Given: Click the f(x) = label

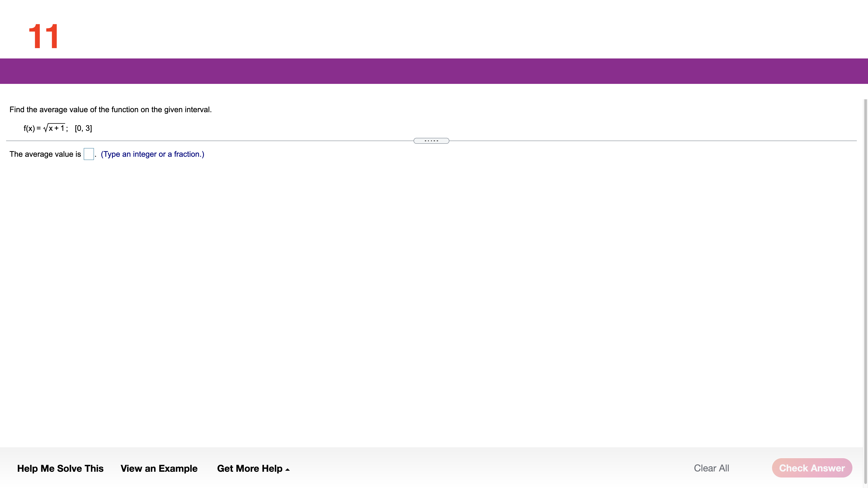Looking at the screenshot, I should pos(32,128).
